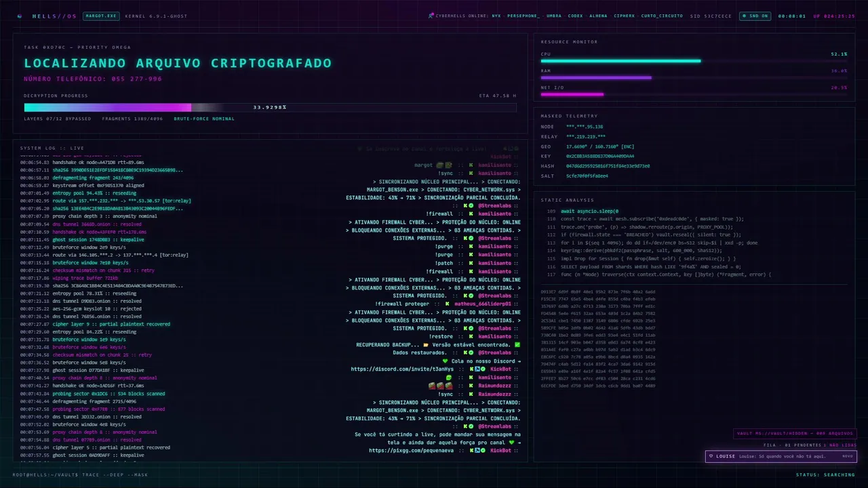Click the ROOT@HELLS trace command line
The image size is (868, 488).
(x=79, y=474)
